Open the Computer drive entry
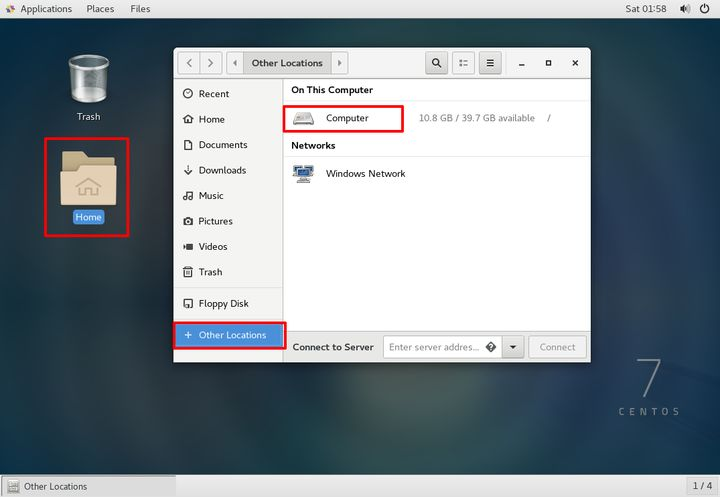Image resolution: width=720 pixels, height=497 pixels. (x=346, y=118)
